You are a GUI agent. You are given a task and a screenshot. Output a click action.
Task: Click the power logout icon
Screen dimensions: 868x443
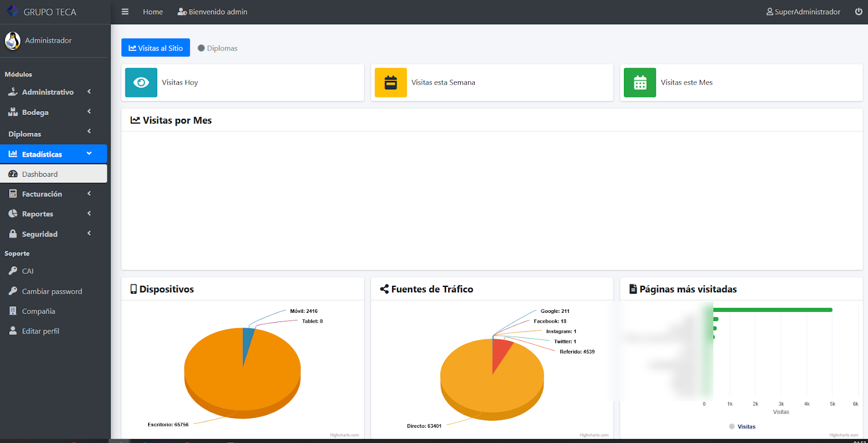[x=858, y=11]
